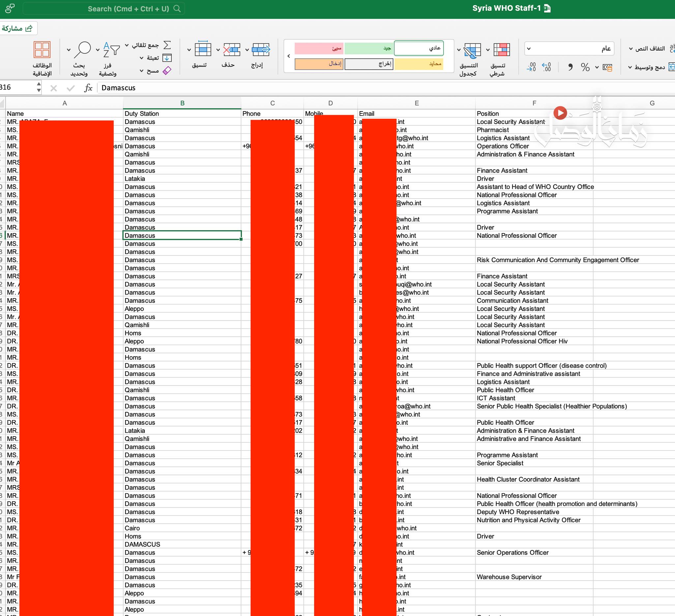The height and width of the screenshot is (616, 675).
Task: Expand the AutoSum (جمع تلقائي) dropdown
Action: (127, 45)
